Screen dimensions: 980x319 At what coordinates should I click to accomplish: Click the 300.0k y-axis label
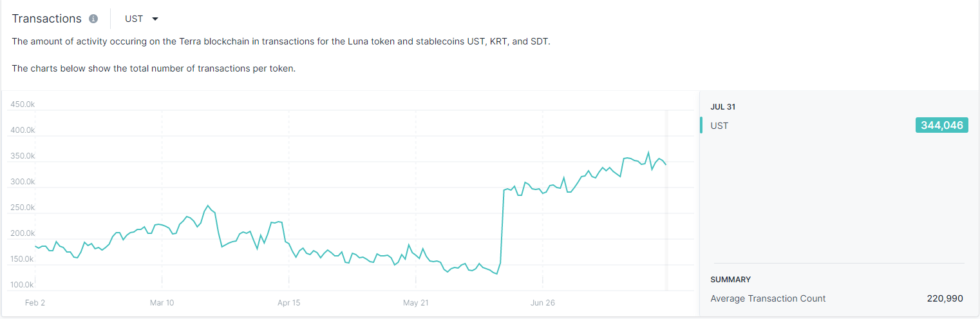point(23,182)
